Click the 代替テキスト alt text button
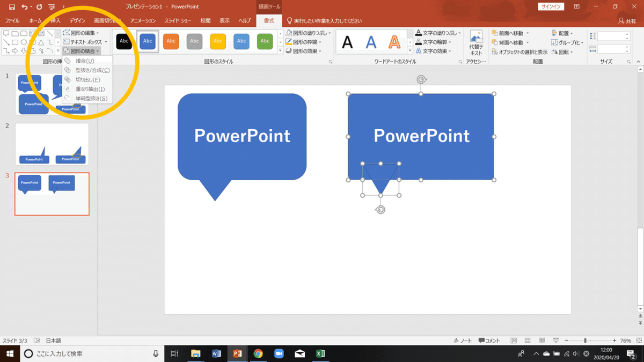This screenshot has height=362, width=644. click(476, 43)
